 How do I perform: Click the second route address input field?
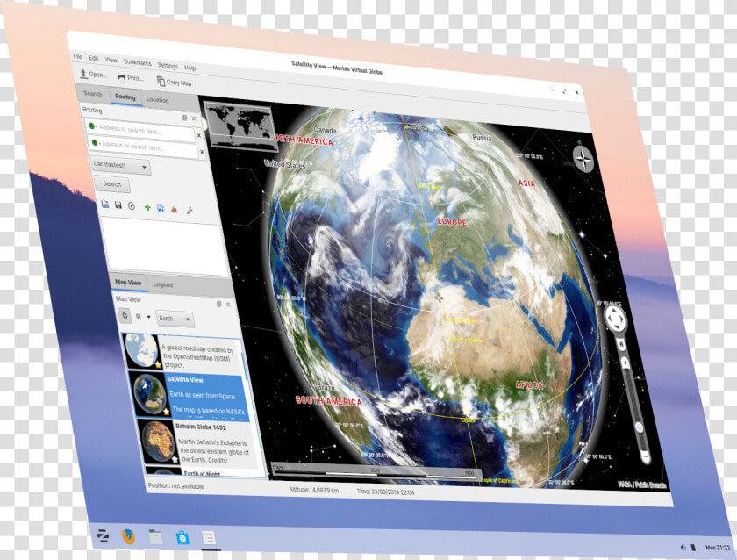[x=143, y=147]
